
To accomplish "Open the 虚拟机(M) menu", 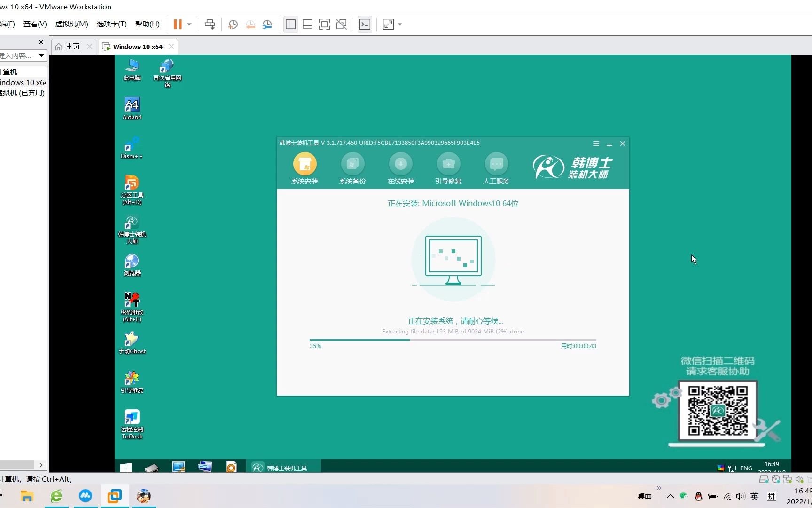I will click(x=72, y=24).
